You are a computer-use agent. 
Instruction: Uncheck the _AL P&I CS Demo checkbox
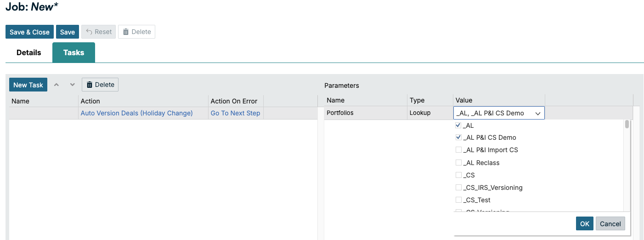(x=458, y=137)
